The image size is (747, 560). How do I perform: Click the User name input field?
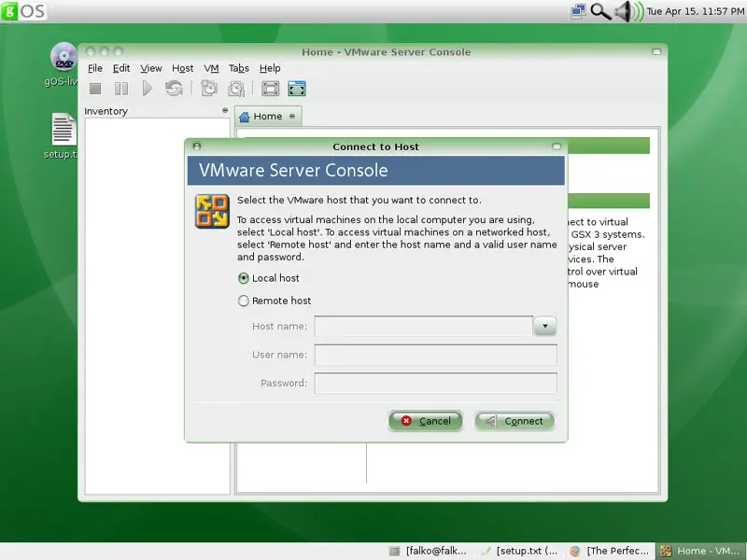[435, 355]
